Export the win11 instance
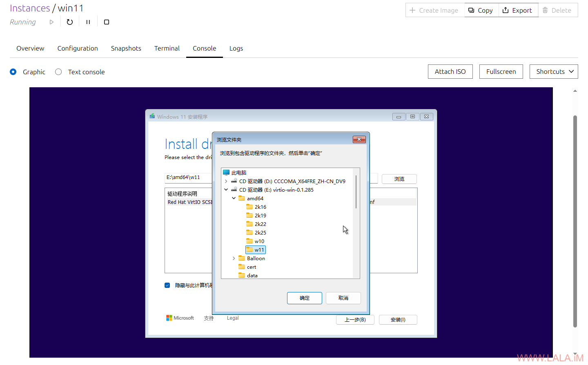Image resolution: width=588 pixels, height=365 pixels. (x=517, y=10)
